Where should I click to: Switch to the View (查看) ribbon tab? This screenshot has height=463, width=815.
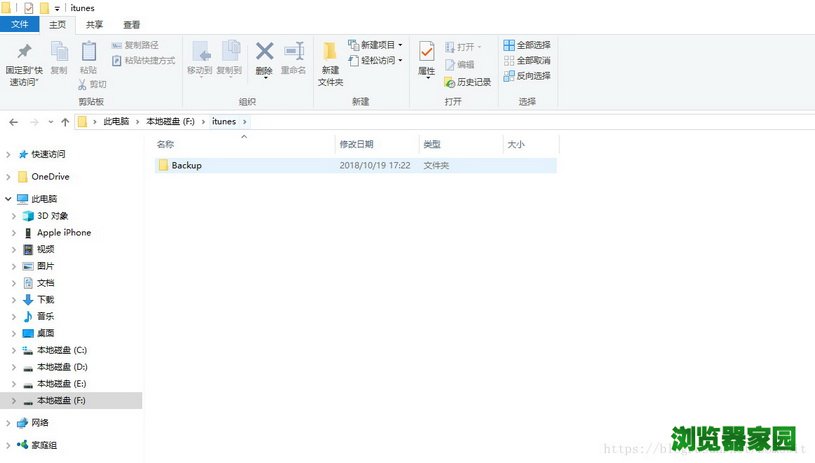click(131, 24)
